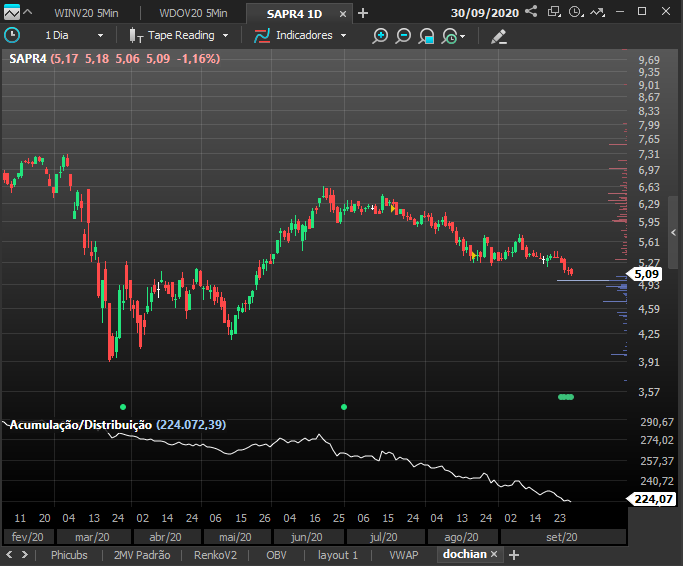The height and width of the screenshot is (566, 683).
Task: Close the SAPR4 1D tab
Action: 343,14
